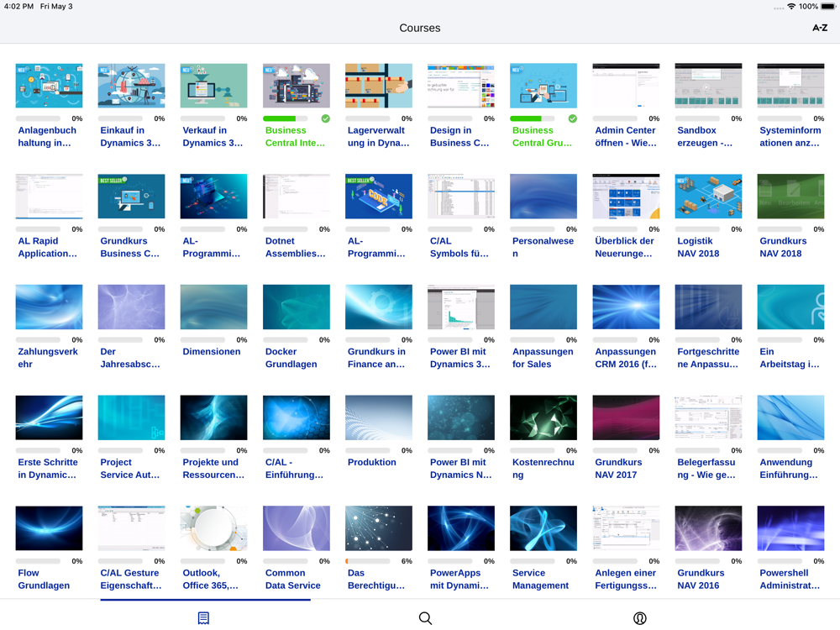The image size is (840, 630).
Task: Open the Kostenrechnung course thumbnail
Action: 543,417
